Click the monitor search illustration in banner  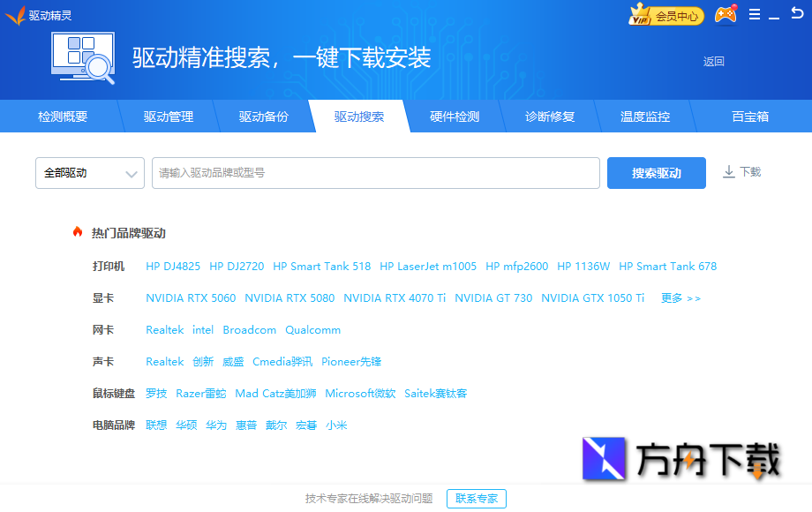coord(84,59)
